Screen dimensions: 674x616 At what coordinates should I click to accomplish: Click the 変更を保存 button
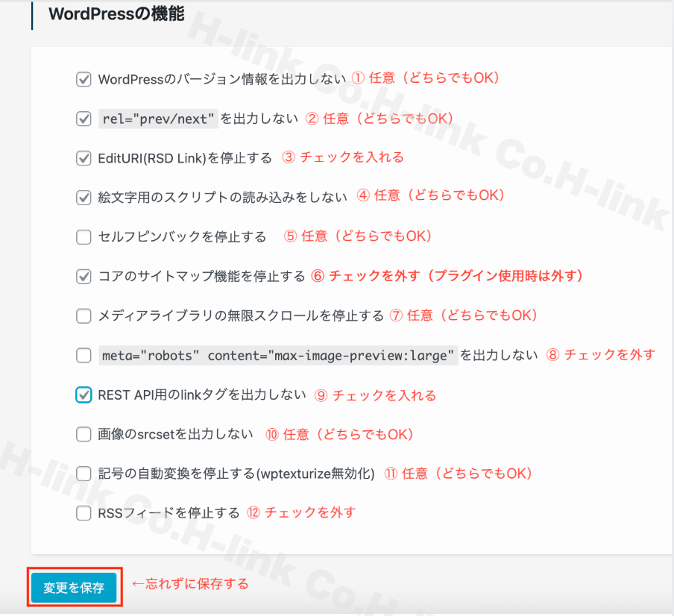(74, 587)
